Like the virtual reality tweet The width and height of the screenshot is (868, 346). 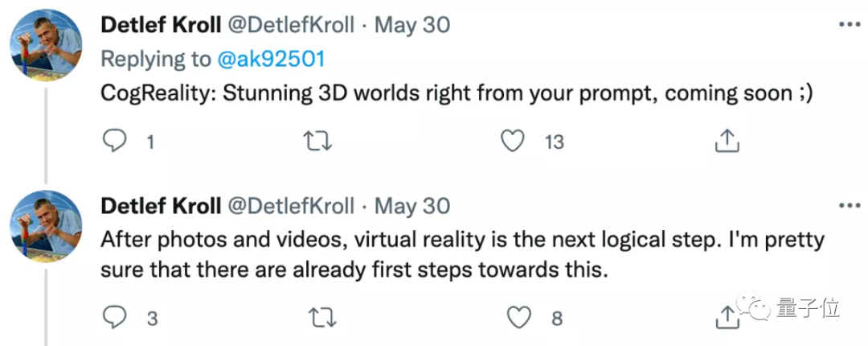click(x=518, y=319)
